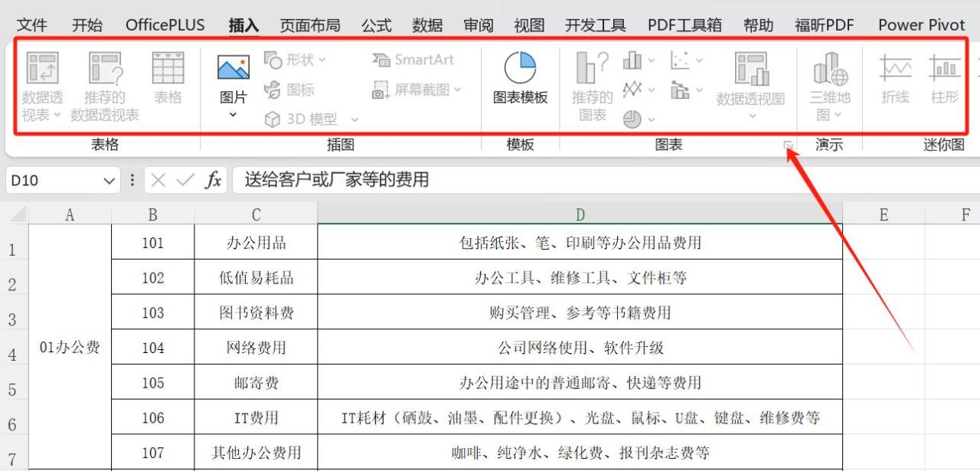Cancel the formula bar entry
The width and height of the screenshot is (980, 471).
[x=158, y=180]
